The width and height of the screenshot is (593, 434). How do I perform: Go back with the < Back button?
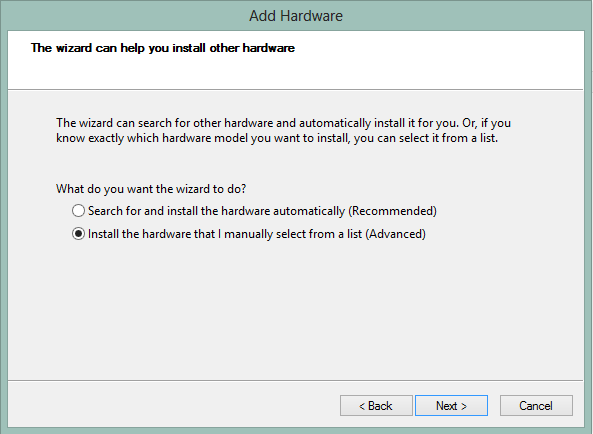coord(376,406)
